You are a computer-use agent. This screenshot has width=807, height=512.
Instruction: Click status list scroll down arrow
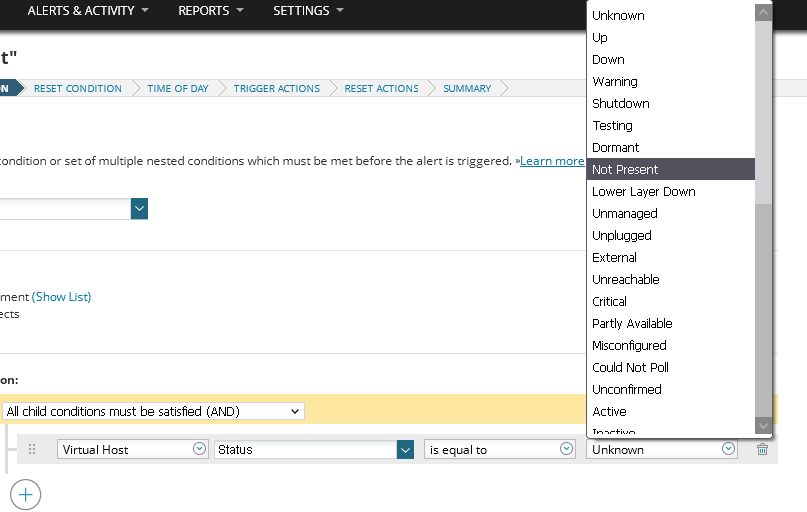pos(763,426)
